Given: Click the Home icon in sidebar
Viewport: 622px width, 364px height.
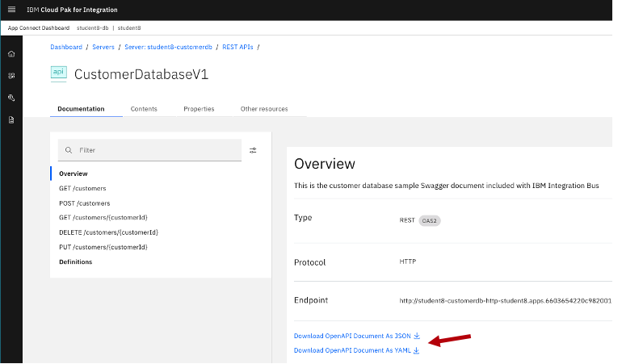Looking at the screenshot, I should 11,54.
